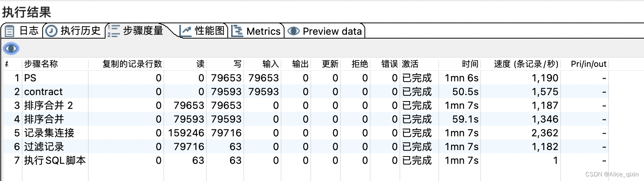644x181 pixels.
Task: Select the 执行SQL脚本 step row
Action: pos(306,160)
